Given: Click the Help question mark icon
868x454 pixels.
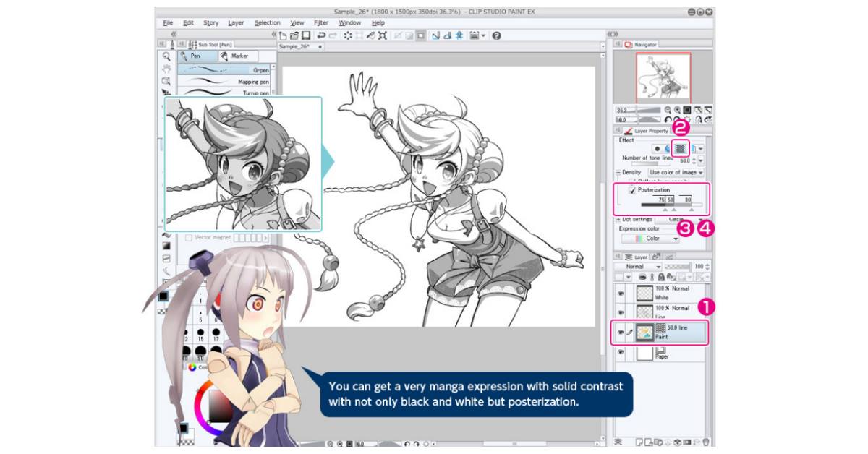Looking at the screenshot, I should [x=497, y=35].
